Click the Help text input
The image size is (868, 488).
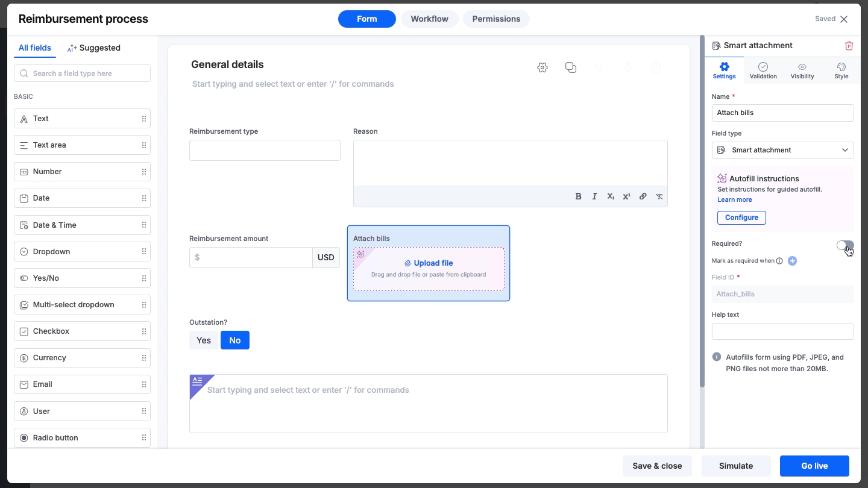click(x=782, y=331)
